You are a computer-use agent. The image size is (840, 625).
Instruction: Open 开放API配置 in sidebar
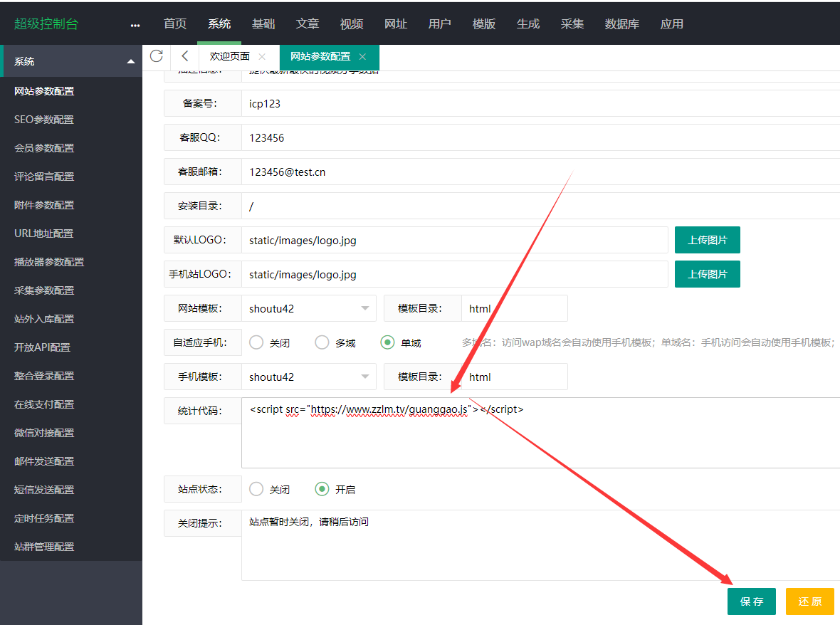[x=42, y=347]
